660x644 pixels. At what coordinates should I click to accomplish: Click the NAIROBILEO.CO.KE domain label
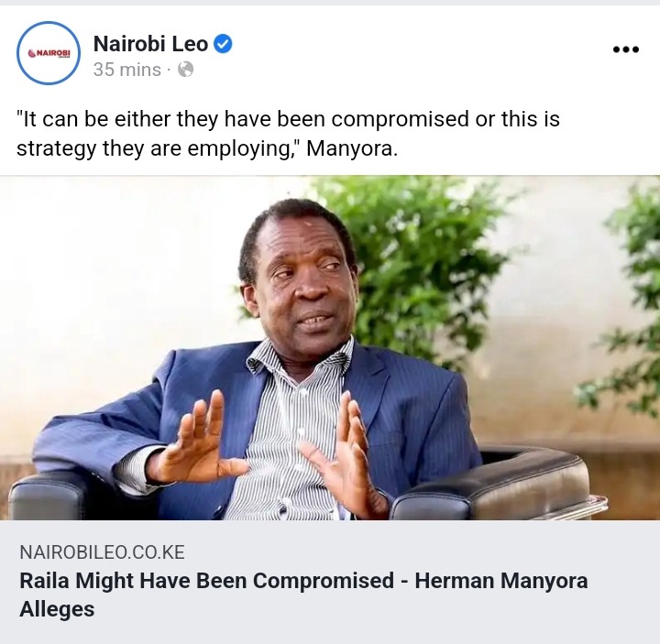point(102,551)
